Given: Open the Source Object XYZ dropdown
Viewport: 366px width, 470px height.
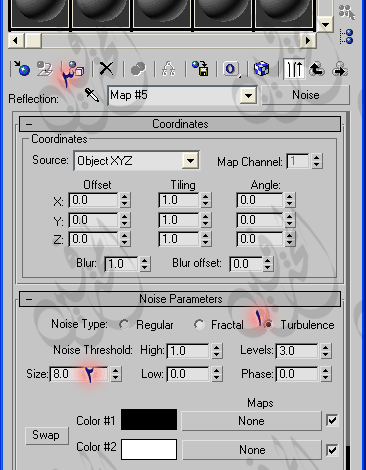Looking at the screenshot, I should point(190,161).
